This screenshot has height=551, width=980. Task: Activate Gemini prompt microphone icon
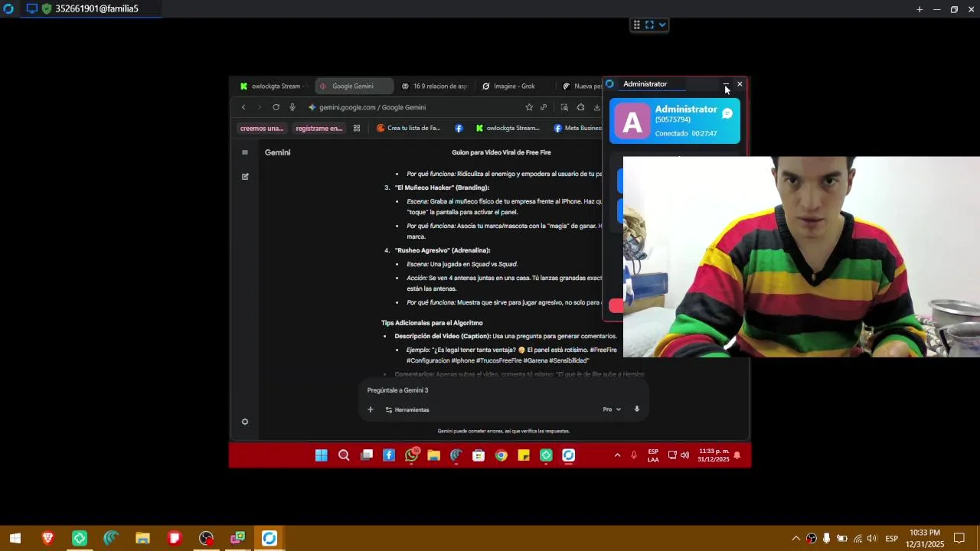[x=636, y=409]
